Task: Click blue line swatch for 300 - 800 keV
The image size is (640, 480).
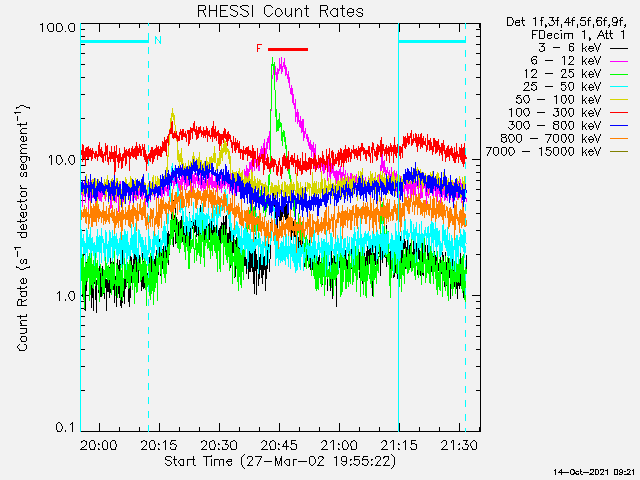Action: (x=619, y=126)
